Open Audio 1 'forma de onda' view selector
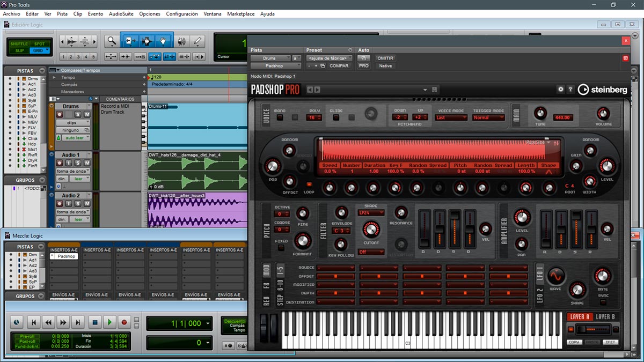This screenshot has width=644, height=362. [x=72, y=171]
